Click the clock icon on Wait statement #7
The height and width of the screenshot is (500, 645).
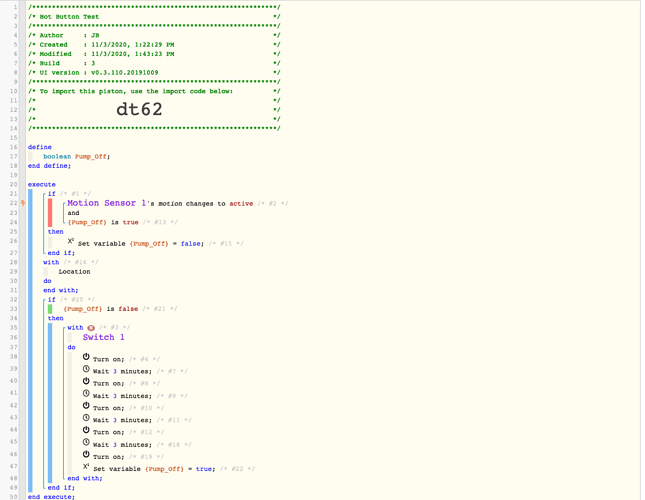click(86, 369)
